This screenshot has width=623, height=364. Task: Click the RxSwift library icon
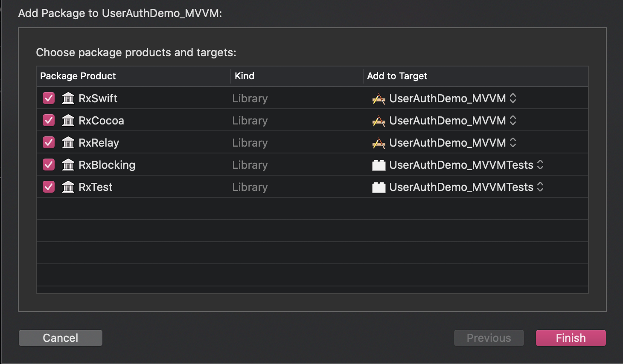coord(68,98)
